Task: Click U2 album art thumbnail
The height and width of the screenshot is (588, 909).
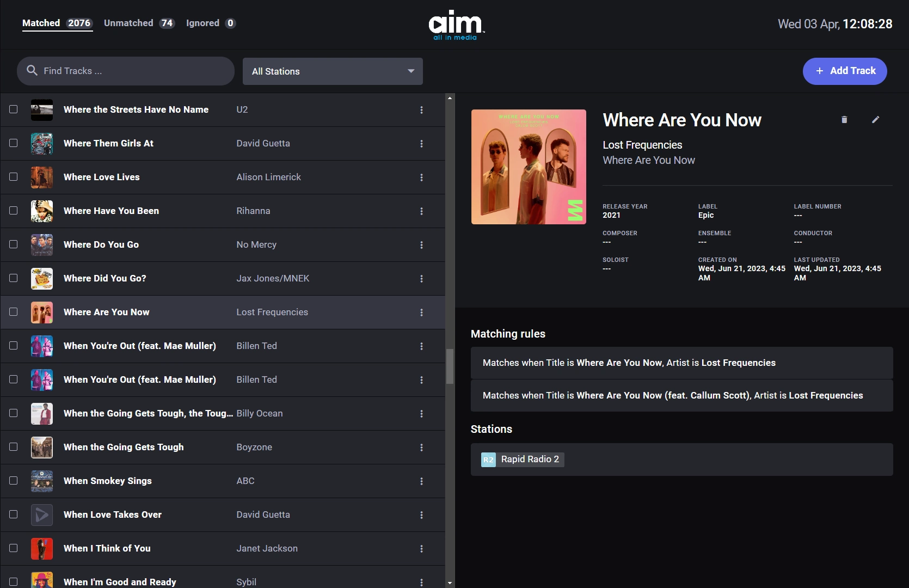Action: point(42,110)
